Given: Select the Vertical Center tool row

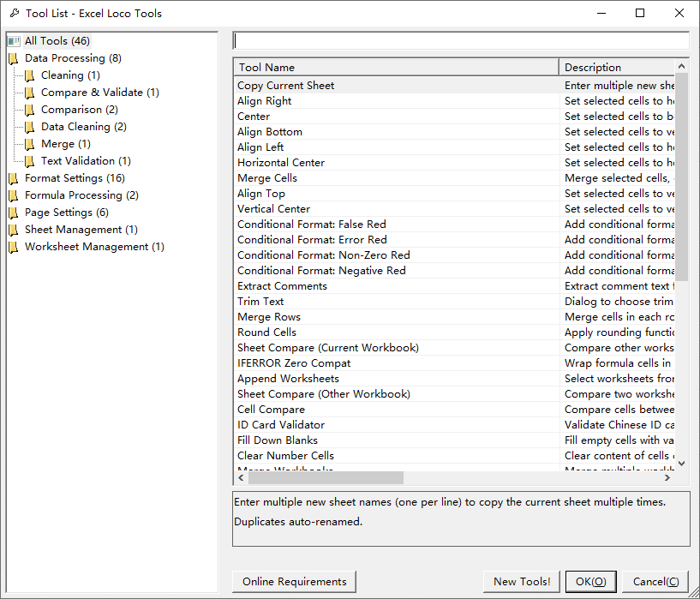Looking at the screenshot, I should [454, 209].
